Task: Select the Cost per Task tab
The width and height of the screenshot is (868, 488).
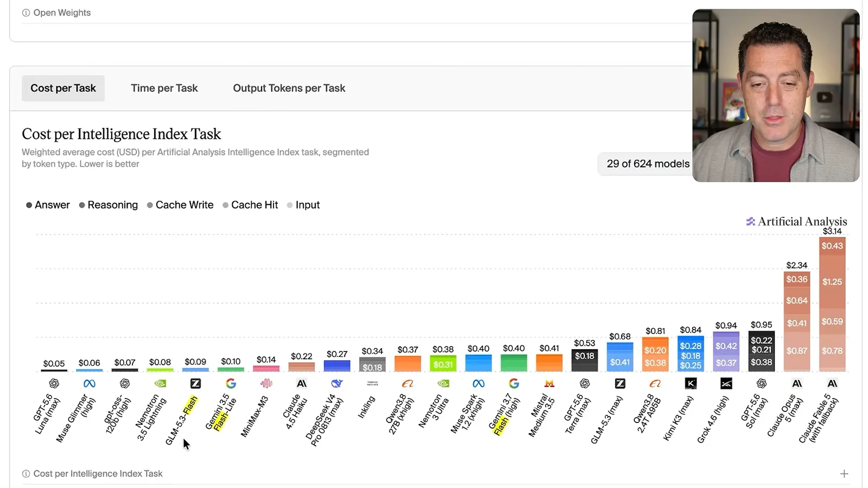Action: 63,88
